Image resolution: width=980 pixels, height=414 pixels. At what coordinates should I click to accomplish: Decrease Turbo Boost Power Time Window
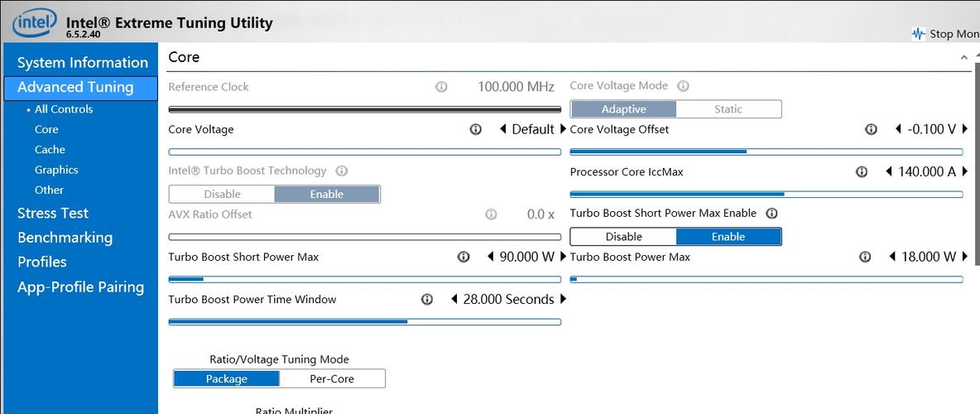(454, 299)
